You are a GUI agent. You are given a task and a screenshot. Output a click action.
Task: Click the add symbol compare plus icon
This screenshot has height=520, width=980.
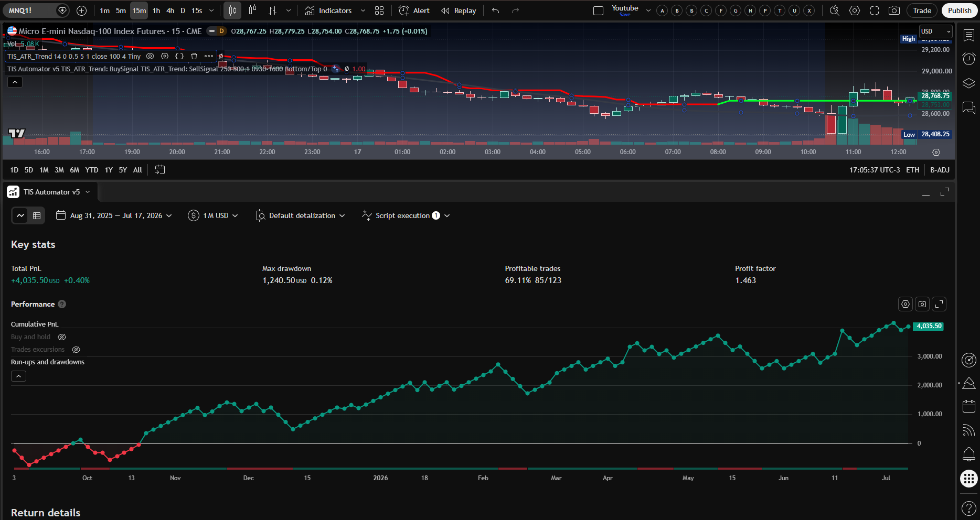point(81,10)
